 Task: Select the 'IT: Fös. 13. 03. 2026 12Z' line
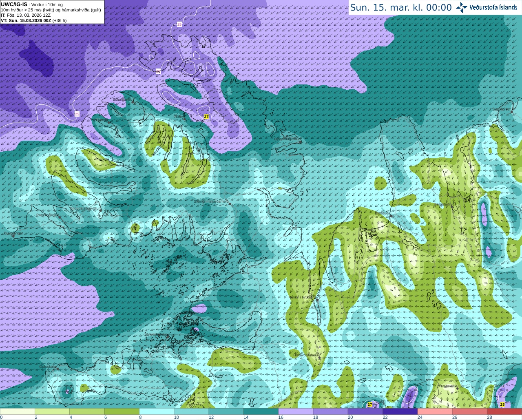[x=26, y=15]
